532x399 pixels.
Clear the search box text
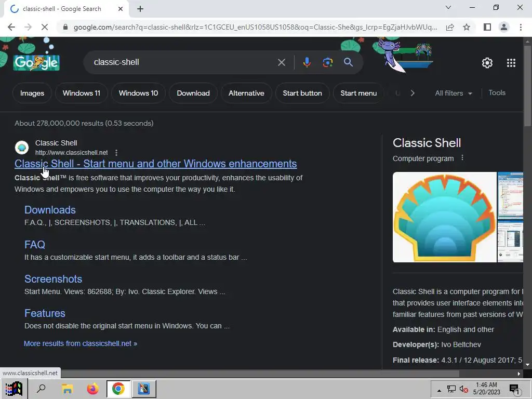pyautogui.click(x=281, y=62)
